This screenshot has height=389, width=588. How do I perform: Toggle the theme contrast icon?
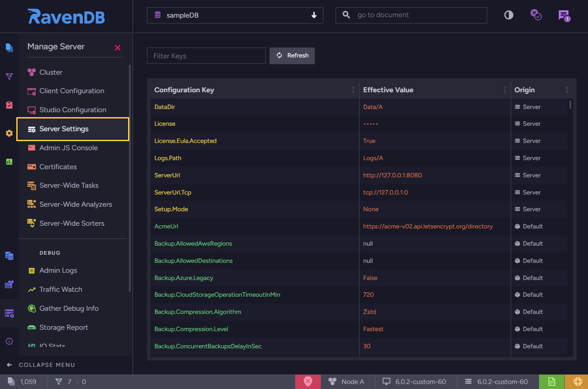coord(509,15)
